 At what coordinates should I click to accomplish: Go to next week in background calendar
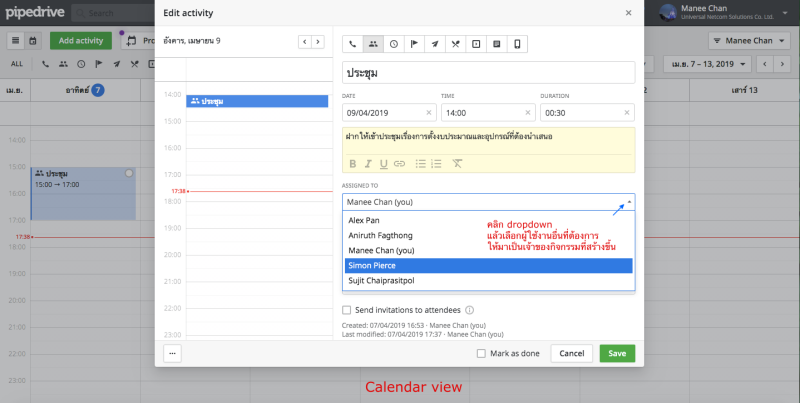pos(782,64)
